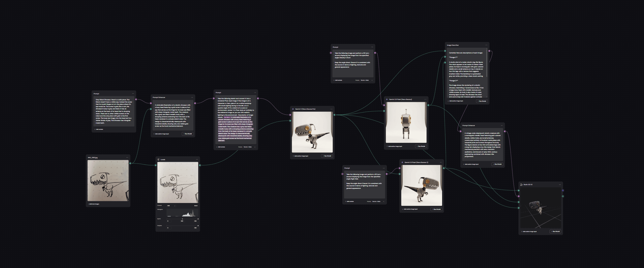Click the Gemini 3.1 Flash sparkle icon
Screen dimensions: 644x268
(402, 162)
